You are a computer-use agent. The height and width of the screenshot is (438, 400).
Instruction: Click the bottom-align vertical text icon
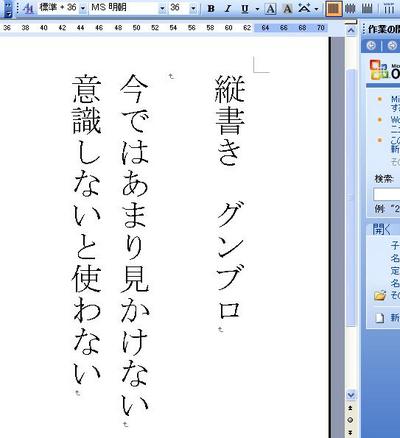click(x=367, y=8)
